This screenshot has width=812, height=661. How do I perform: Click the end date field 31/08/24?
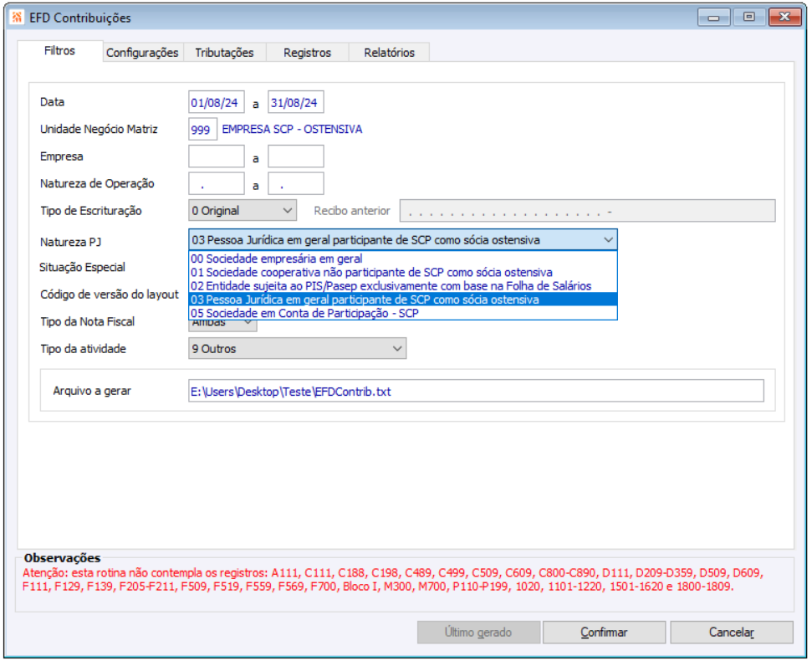coord(296,102)
